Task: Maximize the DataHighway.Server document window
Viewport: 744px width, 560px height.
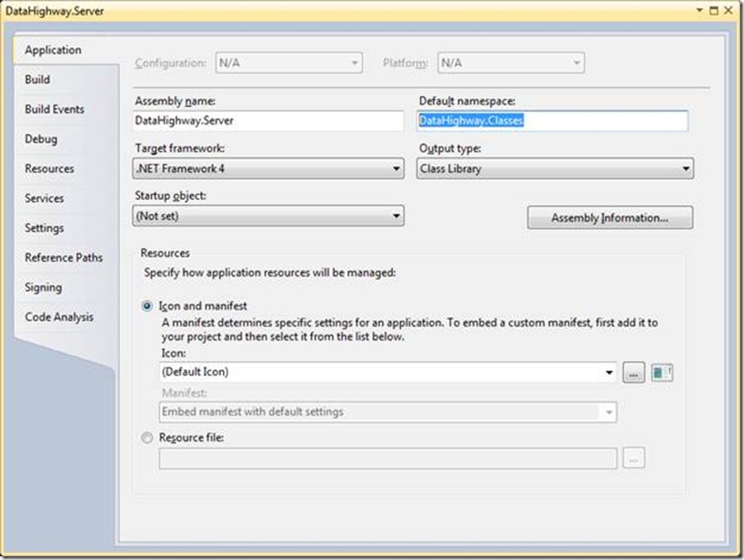Action: coord(714,10)
